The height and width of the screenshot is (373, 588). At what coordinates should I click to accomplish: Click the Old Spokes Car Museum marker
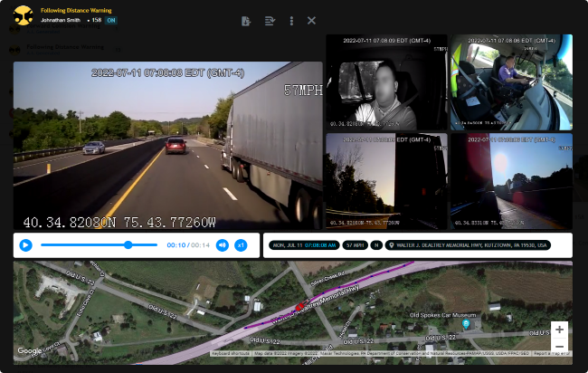tap(466, 323)
